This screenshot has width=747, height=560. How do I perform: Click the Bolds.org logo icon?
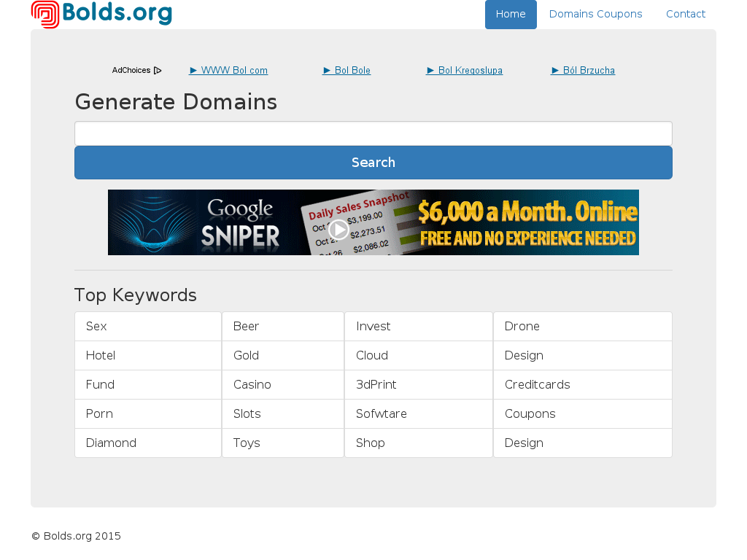coord(45,15)
